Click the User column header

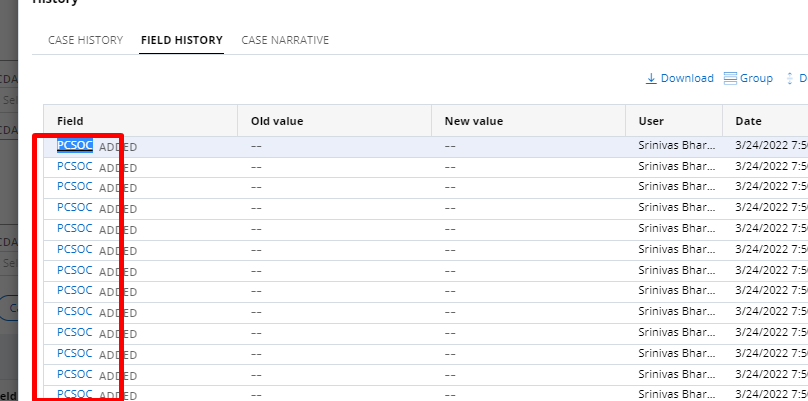pyautogui.click(x=651, y=121)
